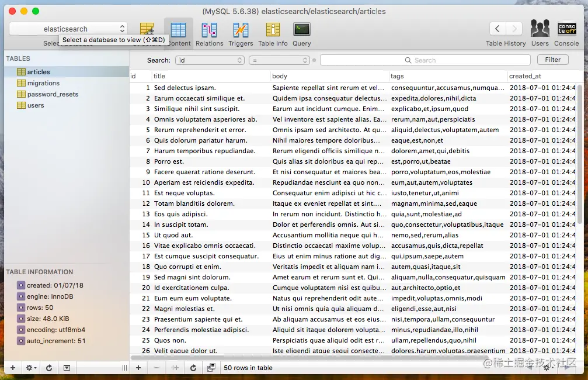Go forward in Table History
Image resolution: width=588 pixels, height=380 pixels.
pos(514,29)
